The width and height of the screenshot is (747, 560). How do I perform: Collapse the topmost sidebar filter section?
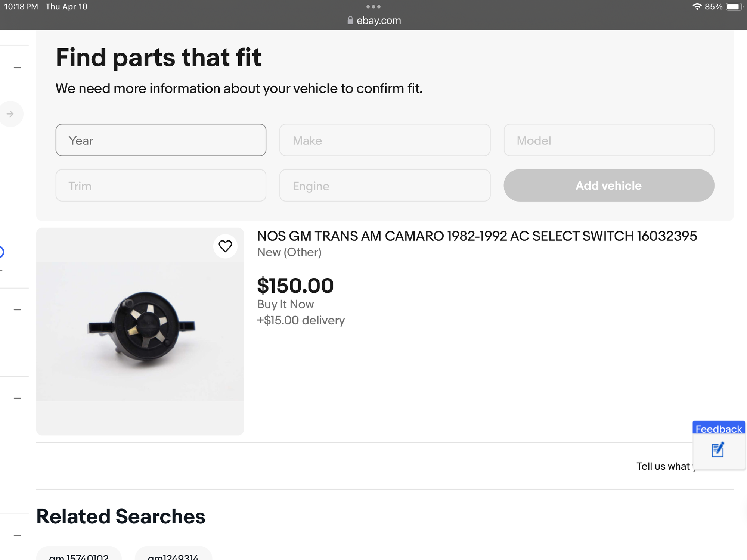(17, 68)
